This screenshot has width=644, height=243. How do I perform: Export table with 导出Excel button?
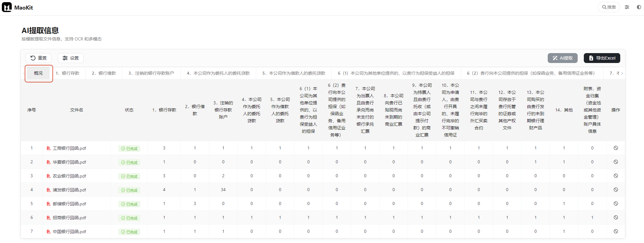click(602, 58)
